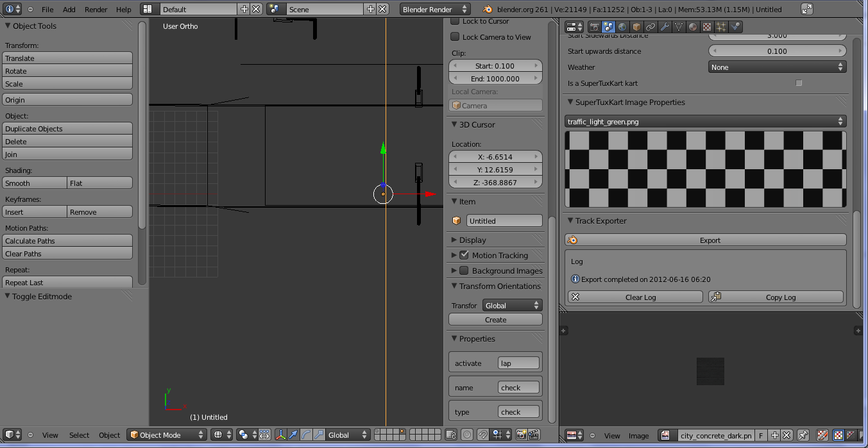Pin the image in the image editor
868x448 pixels.
pos(804,435)
